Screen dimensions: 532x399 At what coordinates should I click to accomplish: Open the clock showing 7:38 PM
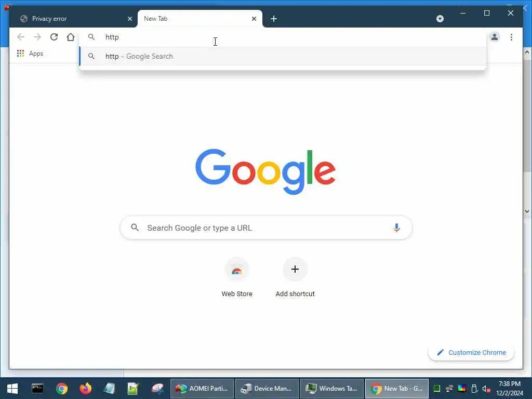[510, 389]
